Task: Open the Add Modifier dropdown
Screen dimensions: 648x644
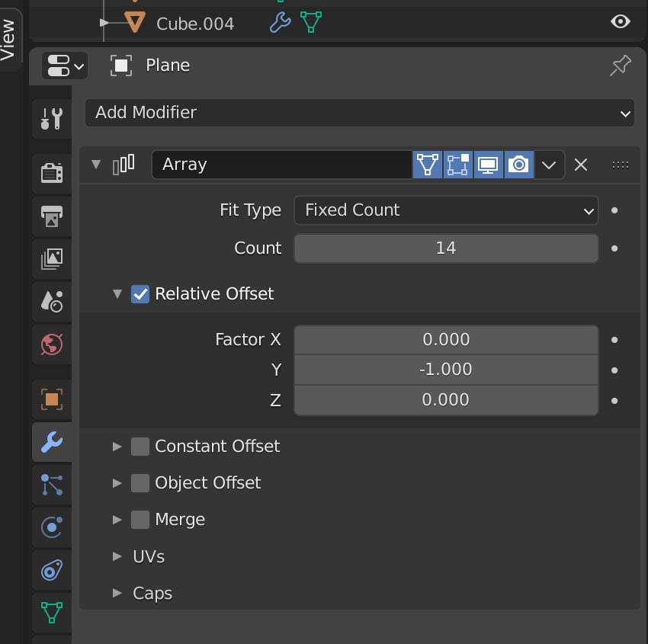Action: pos(360,112)
